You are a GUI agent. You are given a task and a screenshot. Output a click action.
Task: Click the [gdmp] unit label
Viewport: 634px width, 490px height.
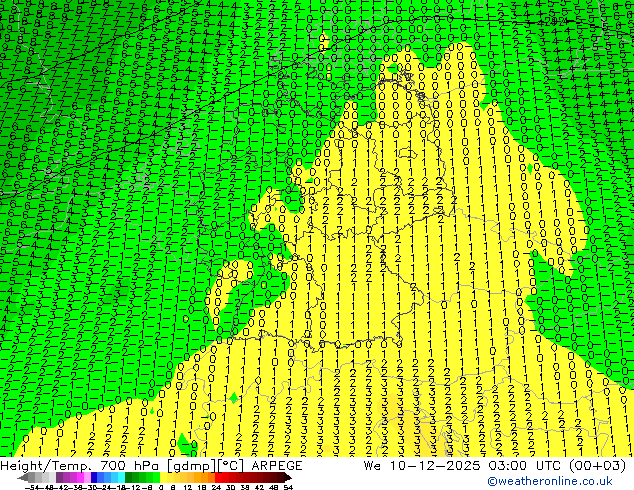pyautogui.click(x=190, y=466)
